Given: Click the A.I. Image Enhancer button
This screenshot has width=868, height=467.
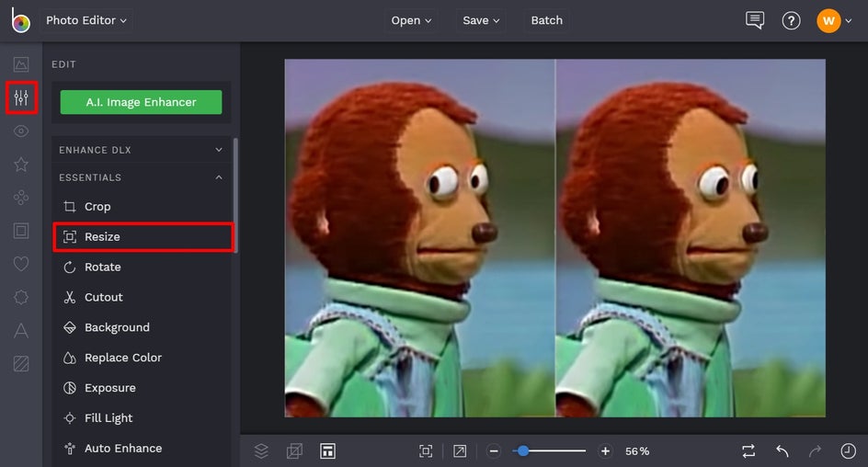Looking at the screenshot, I should click(142, 102).
